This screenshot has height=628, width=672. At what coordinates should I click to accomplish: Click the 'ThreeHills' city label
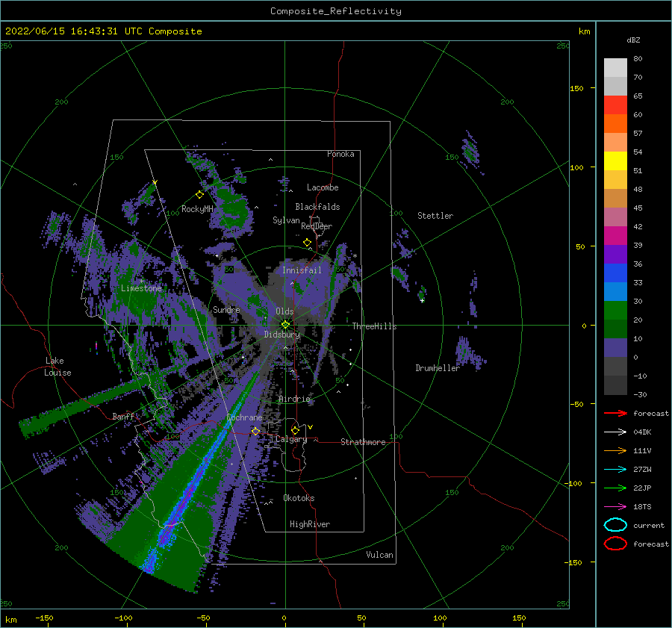coord(375,326)
